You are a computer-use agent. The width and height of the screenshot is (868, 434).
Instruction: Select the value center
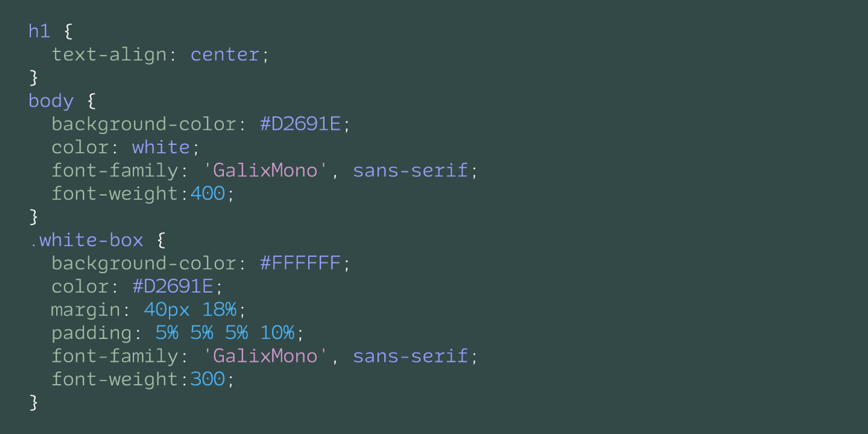point(225,55)
